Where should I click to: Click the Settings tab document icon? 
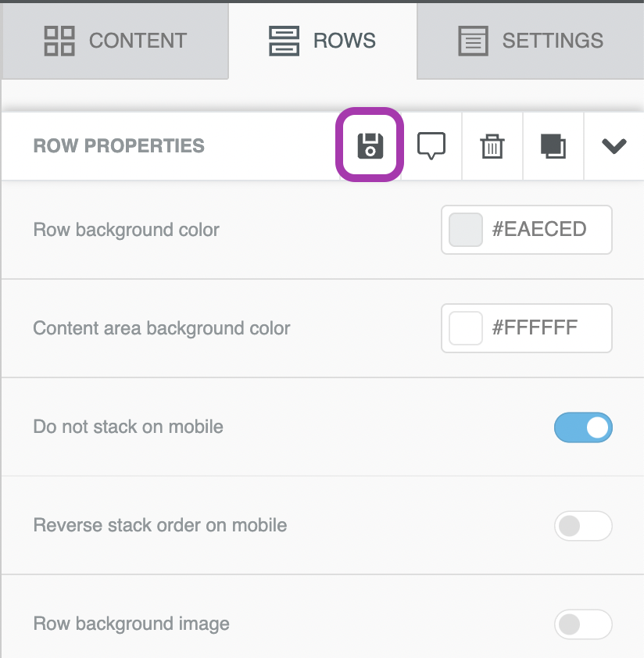473,41
